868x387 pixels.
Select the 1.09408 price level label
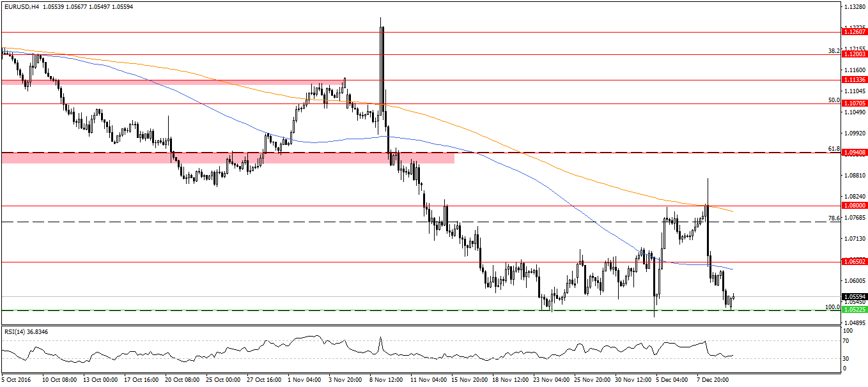pos(854,153)
